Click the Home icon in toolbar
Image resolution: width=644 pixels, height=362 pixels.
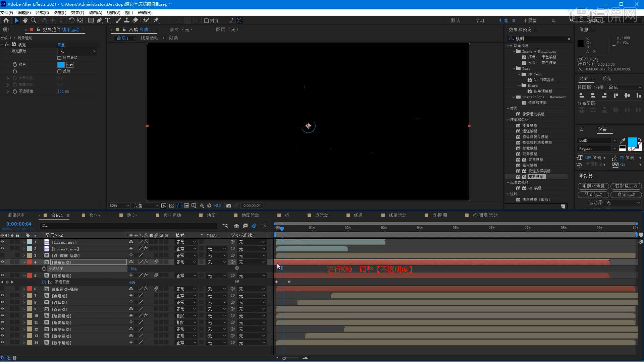pyautogui.click(x=6, y=20)
